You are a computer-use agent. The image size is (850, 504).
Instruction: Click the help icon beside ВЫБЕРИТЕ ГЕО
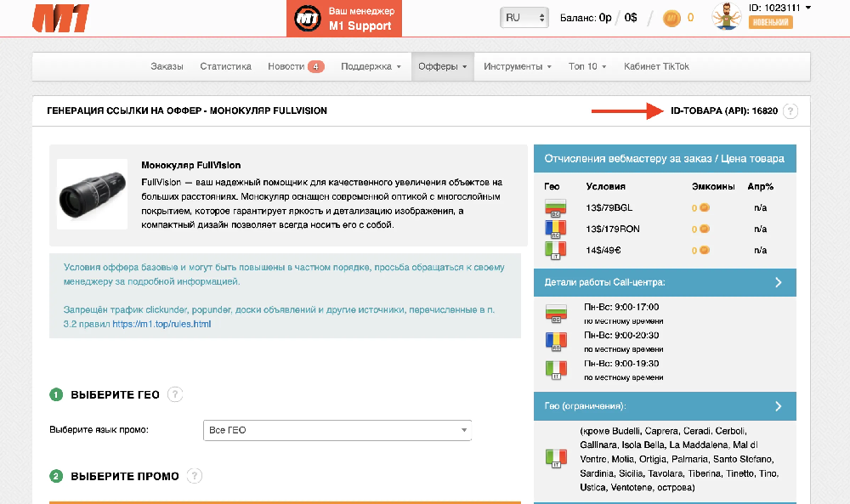point(175,394)
